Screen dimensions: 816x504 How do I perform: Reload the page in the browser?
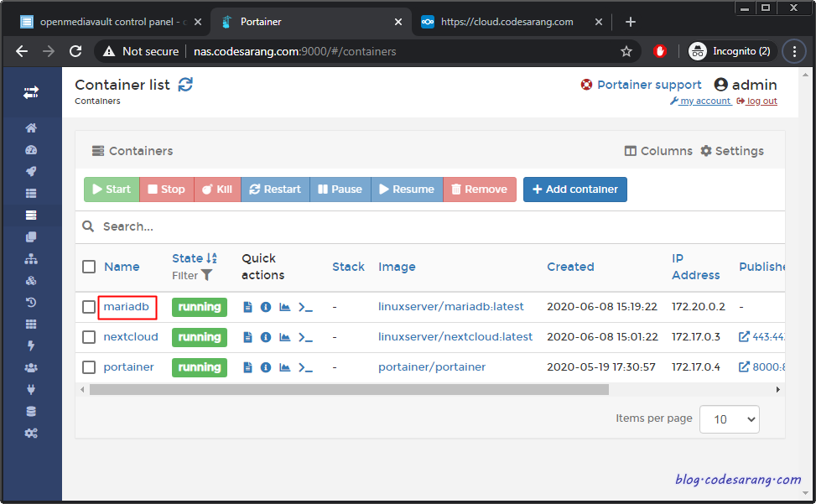75,51
